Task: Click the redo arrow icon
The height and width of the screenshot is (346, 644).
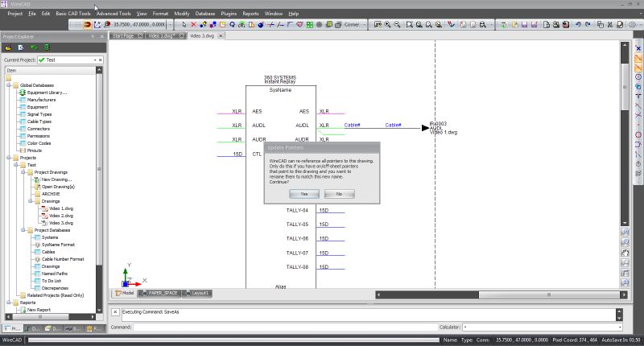Action: click(x=588, y=25)
